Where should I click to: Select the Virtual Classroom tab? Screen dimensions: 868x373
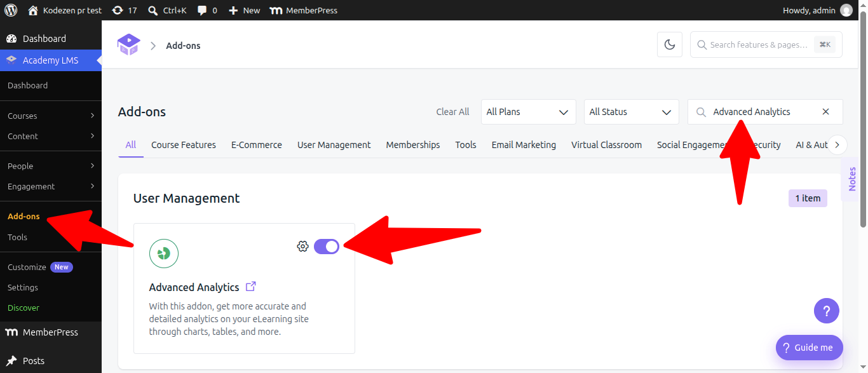tap(606, 145)
